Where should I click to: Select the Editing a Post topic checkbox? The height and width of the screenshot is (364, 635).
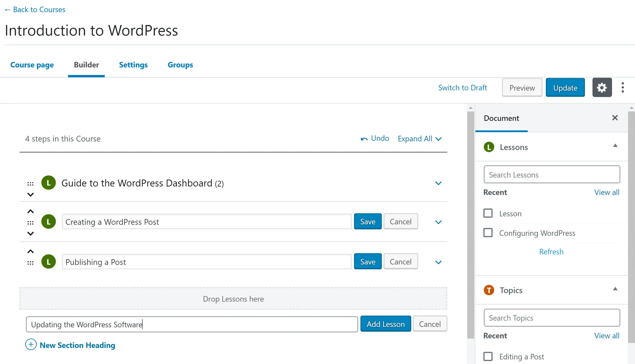tap(488, 356)
